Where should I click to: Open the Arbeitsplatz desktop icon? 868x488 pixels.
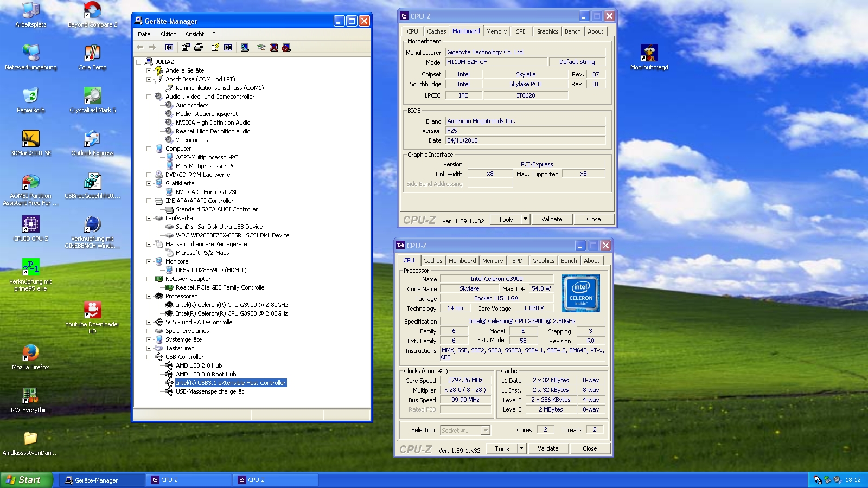pos(31,15)
